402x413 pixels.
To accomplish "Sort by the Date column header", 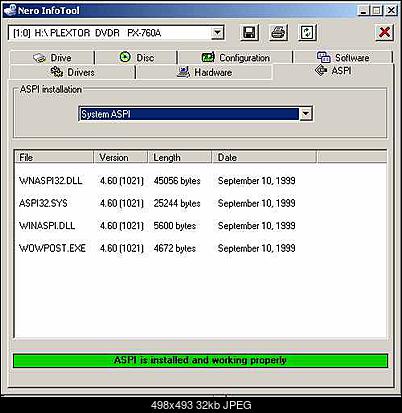I will [x=264, y=157].
